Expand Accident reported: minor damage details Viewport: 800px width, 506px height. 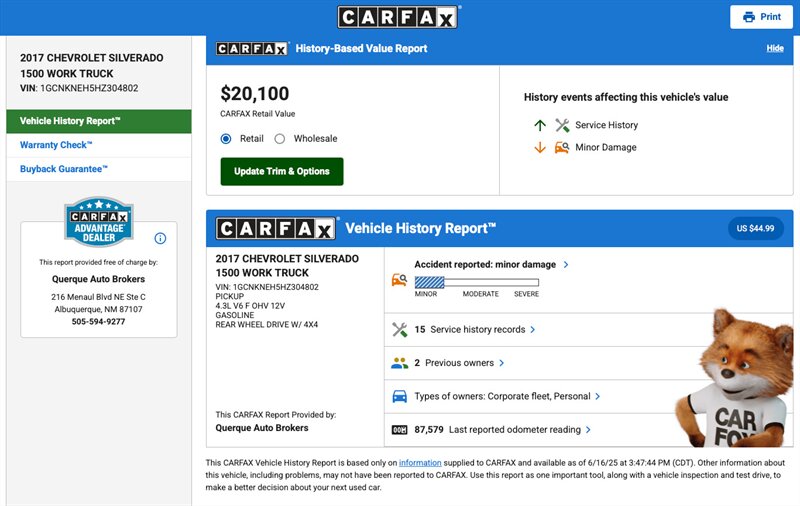(491, 265)
